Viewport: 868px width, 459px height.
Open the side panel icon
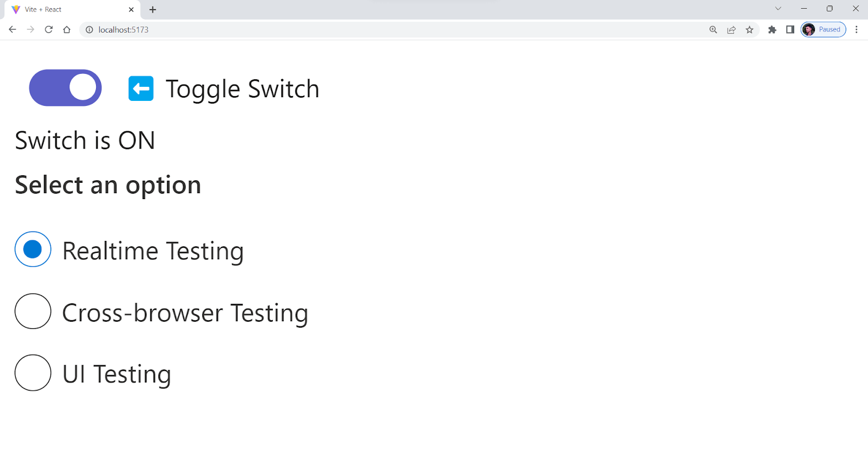(790, 30)
